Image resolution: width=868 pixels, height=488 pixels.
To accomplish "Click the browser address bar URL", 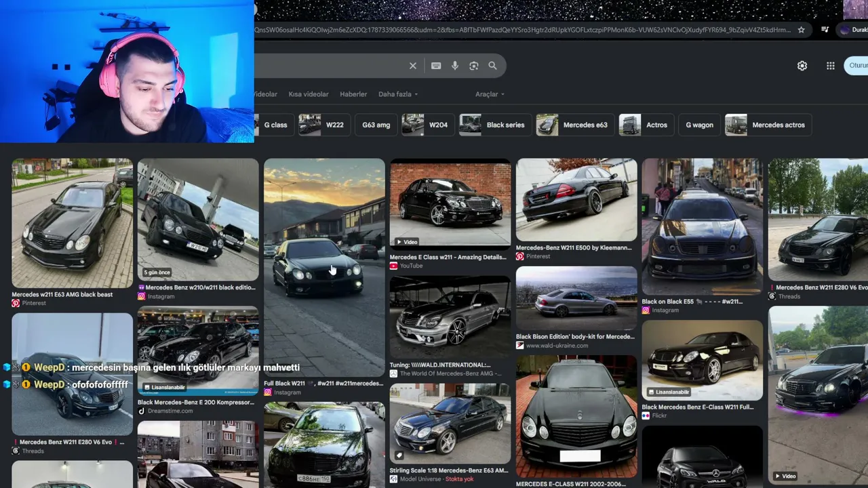I will (x=522, y=30).
